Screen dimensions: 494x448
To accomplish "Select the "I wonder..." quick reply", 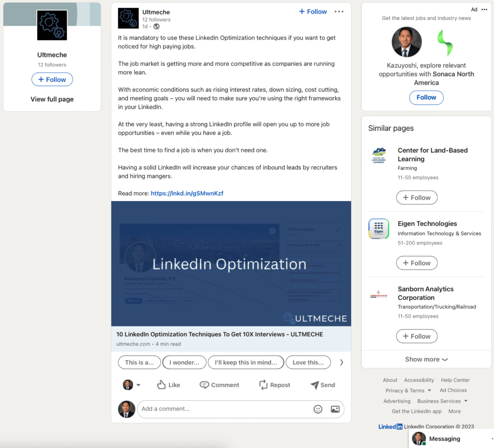I will coord(184,362).
